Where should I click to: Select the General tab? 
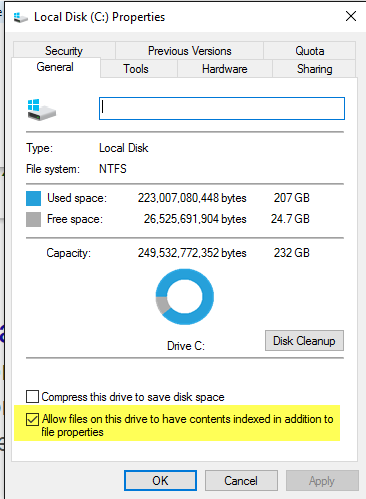coord(55,67)
